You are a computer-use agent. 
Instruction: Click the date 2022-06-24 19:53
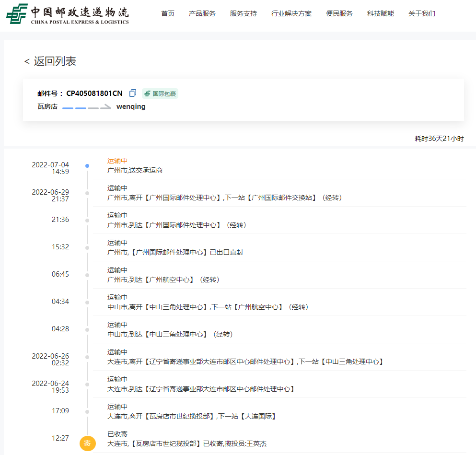click(x=50, y=387)
